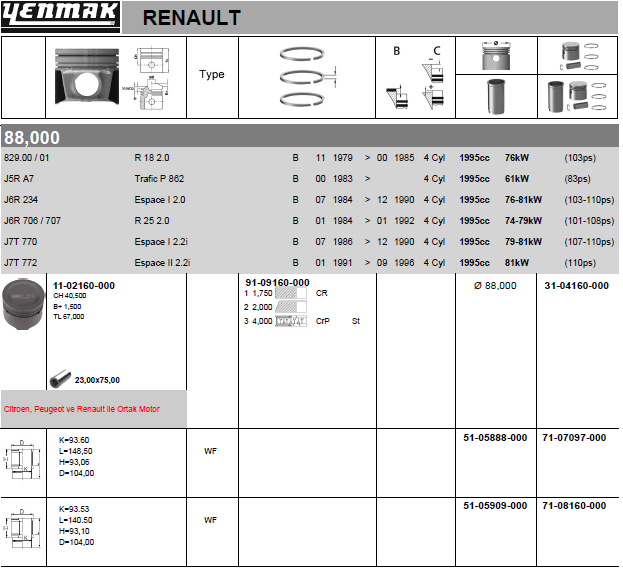Click the Yenmak logo
Viewport: 623px width, 569px height.
coord(61,16)
